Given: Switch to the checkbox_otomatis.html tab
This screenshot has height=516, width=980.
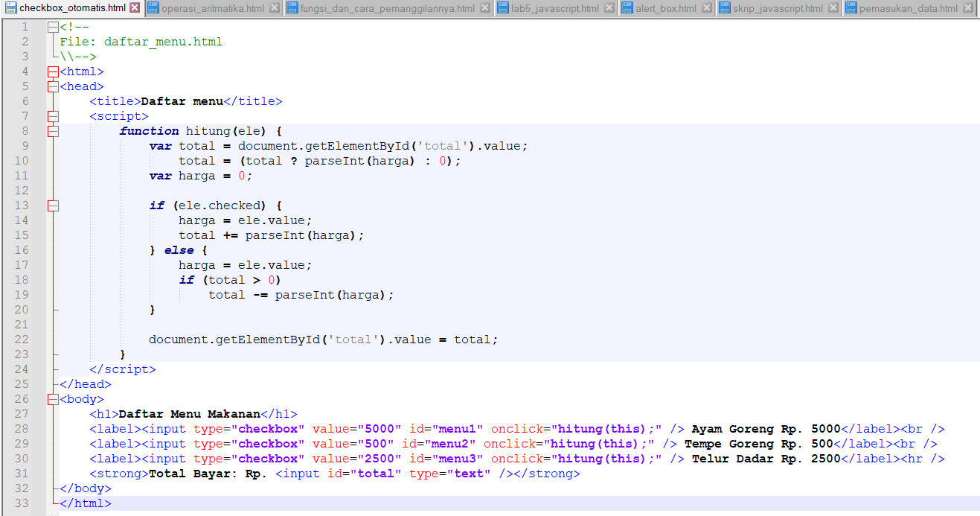Looking at the screenshot, I should [x=72, y=8].
